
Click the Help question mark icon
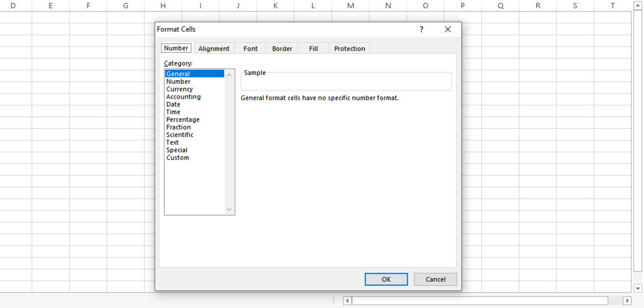click(x=421, y=30)
